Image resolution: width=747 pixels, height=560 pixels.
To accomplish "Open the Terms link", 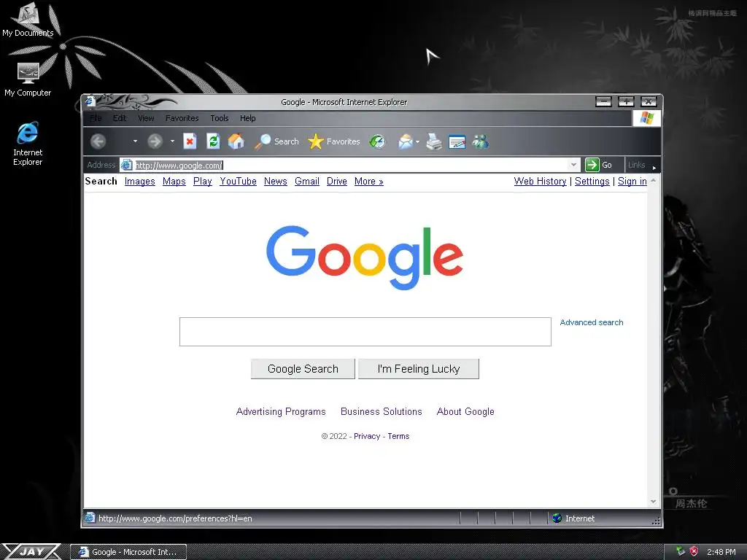I will pyautogui.click(x=398, y=436).
